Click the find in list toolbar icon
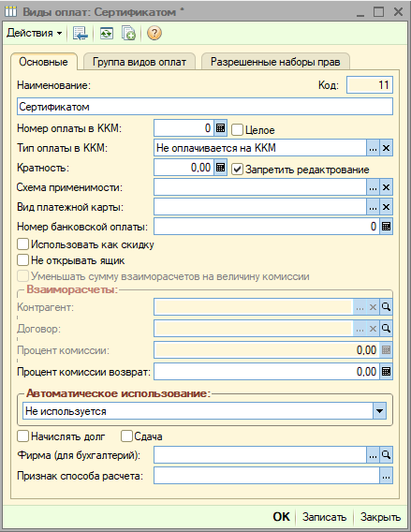The width and height of the screenshot is (411, 532). coord(80,34)
